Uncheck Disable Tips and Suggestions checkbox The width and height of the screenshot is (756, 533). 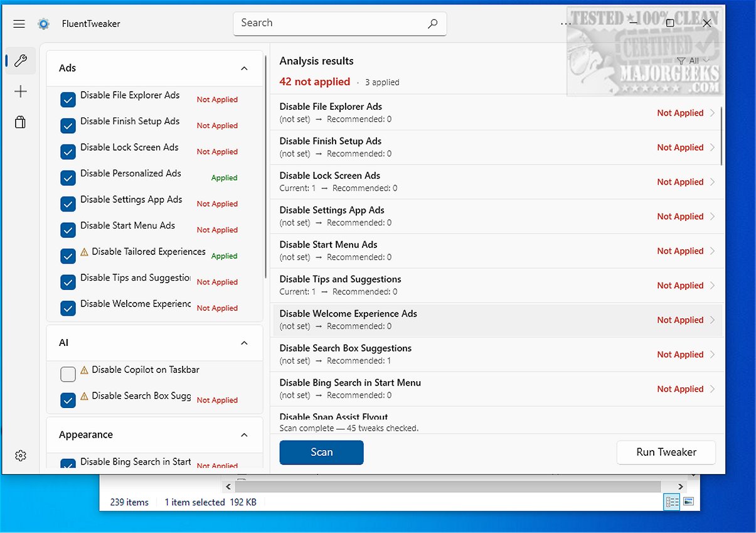pyautogui.click(x=68, y=283)
